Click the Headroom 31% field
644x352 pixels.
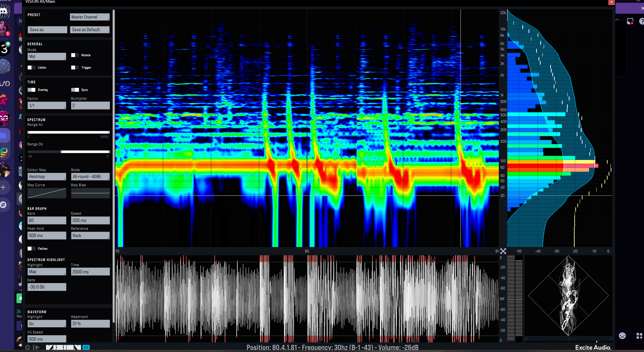tap(90, 324)
